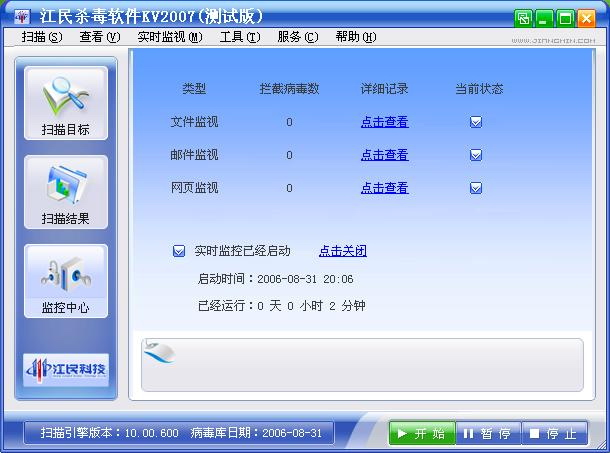This screenshot has height=453, width=610.
Task: Open the 查看(V) menu
Action: coord(100,37)
